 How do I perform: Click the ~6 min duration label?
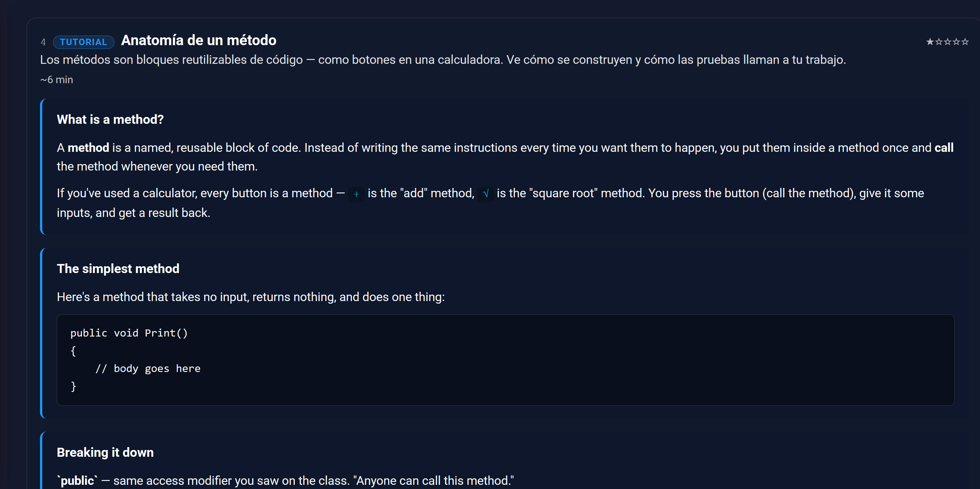(57, 80)
